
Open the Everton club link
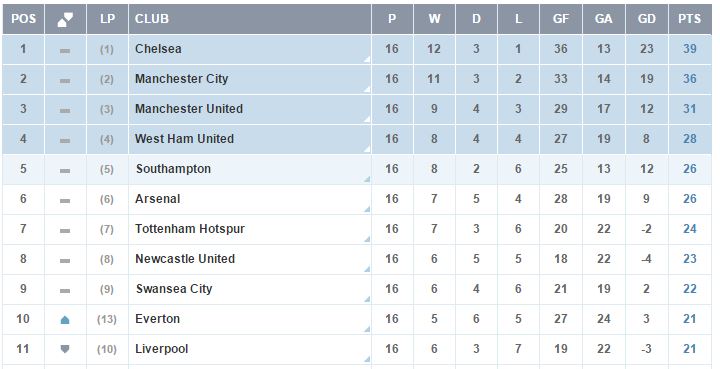coord(158,319)
